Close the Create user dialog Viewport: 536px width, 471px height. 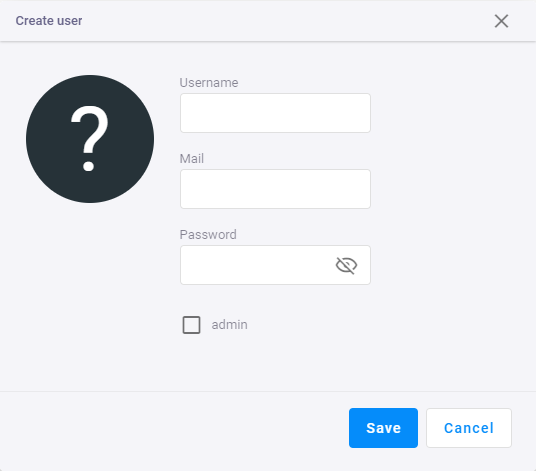[x=501, y=21]
